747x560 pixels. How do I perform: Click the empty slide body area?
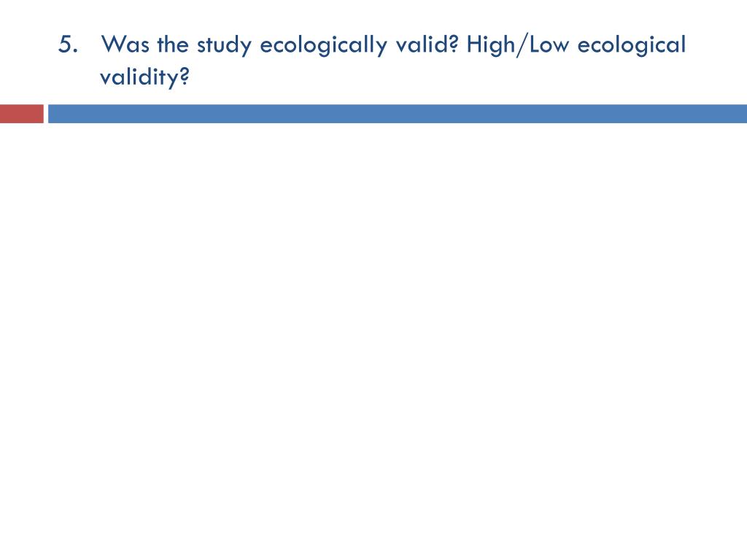373,333
